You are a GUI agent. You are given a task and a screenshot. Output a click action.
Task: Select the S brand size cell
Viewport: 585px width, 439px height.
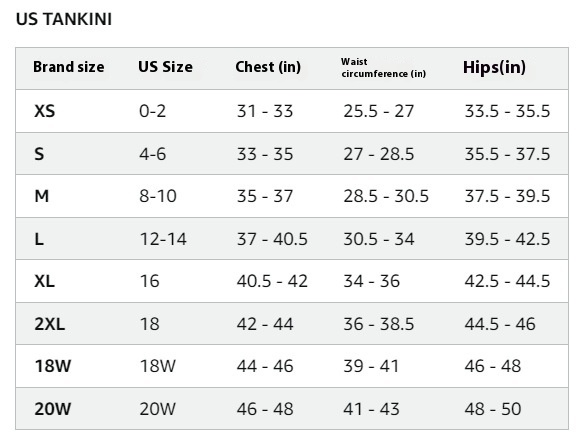click(39, 154)
